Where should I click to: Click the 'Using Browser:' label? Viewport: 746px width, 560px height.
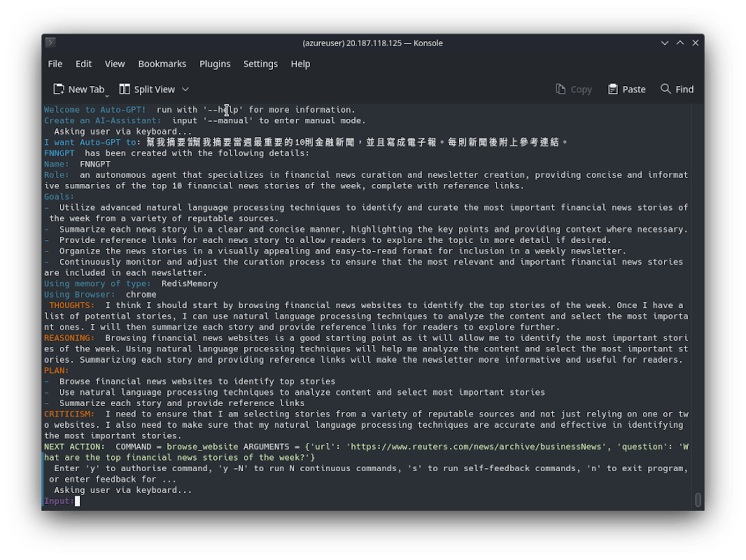[x=80, y=294]
